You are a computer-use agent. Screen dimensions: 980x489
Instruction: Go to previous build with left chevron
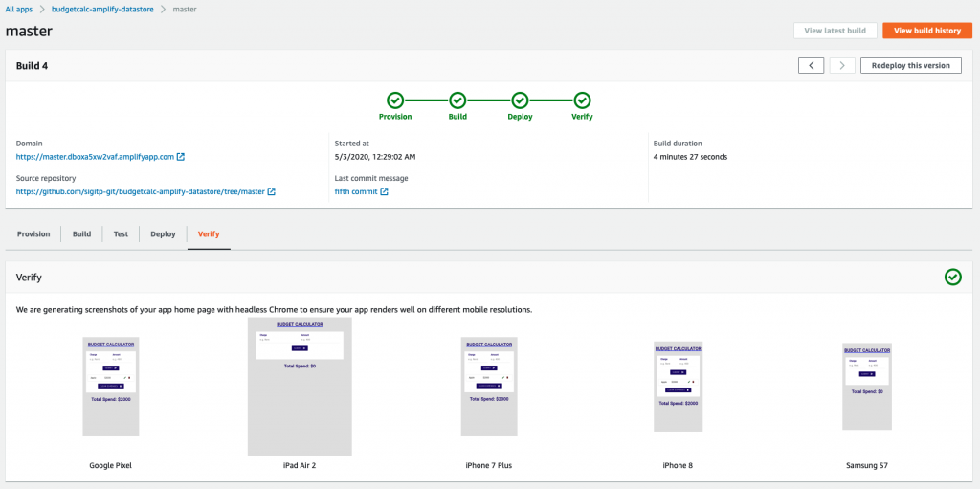811,65
